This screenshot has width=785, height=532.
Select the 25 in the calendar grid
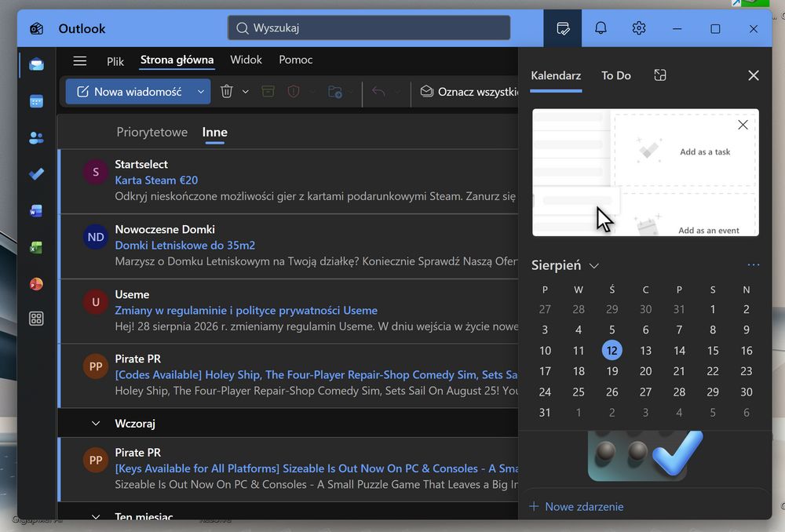pyautogui.click(x=579, y=392)
